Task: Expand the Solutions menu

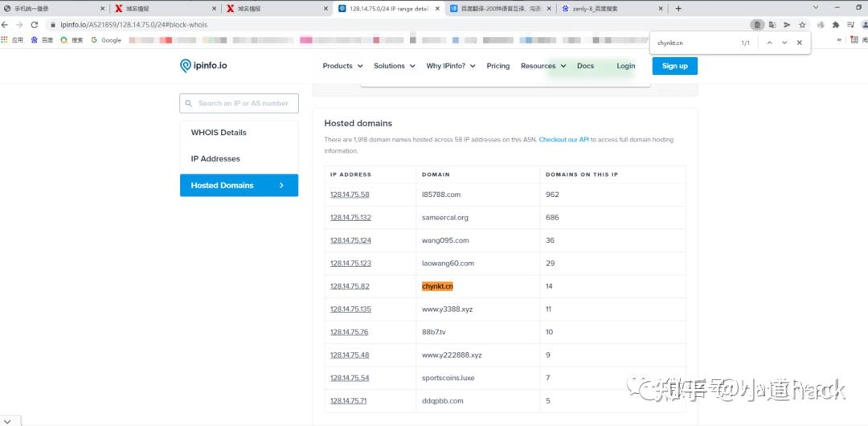Action: point(394,66)
